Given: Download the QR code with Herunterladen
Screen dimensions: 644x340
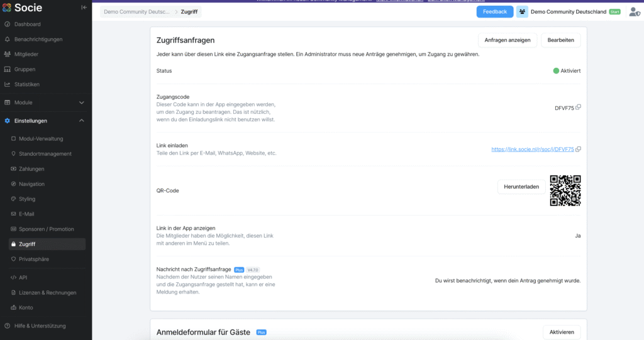Looking at the screenshot, I should coord(521,187).
